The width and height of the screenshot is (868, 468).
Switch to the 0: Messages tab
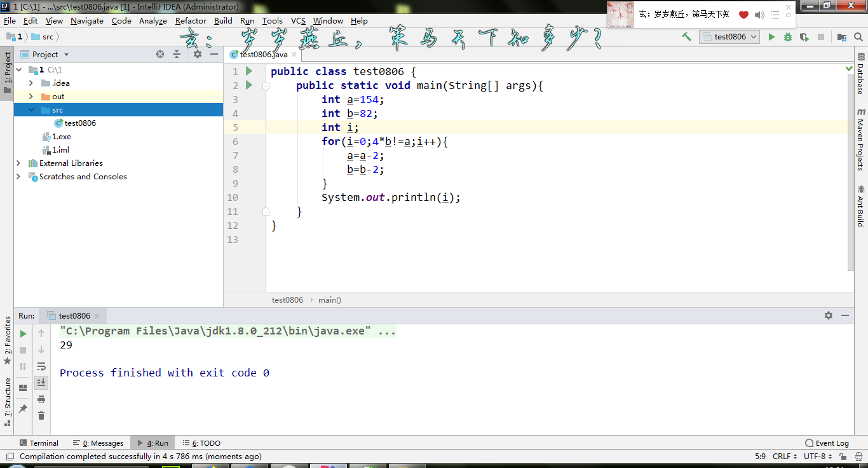tap(98, 443)
